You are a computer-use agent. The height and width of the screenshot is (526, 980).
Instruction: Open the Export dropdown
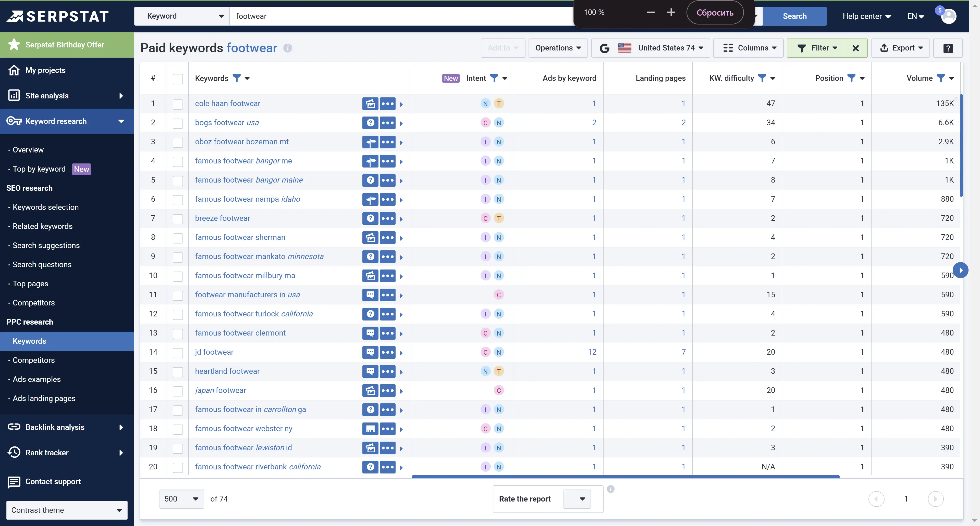(x=900, y=48)
